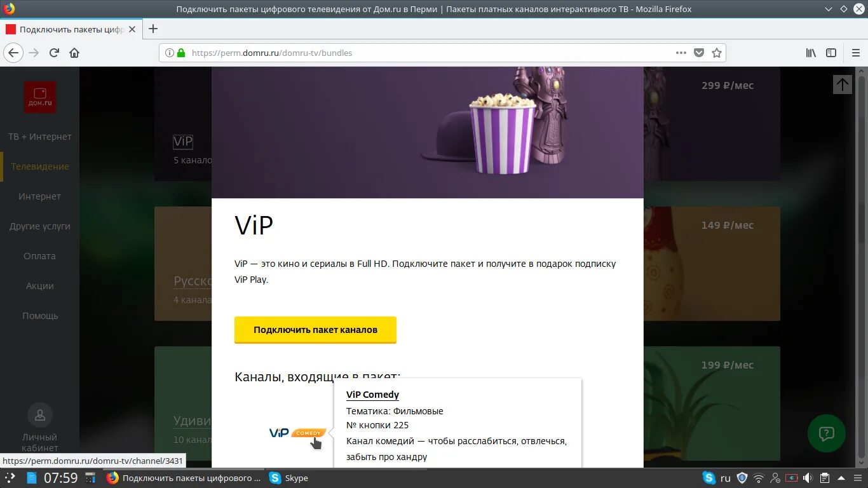Click the shield security icon in tray
Viewport: 868px width, 488px height.
pos(742,478)
